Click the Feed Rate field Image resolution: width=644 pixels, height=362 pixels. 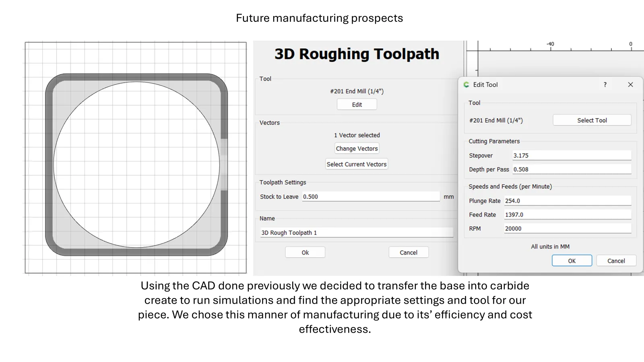coord(568,215)
